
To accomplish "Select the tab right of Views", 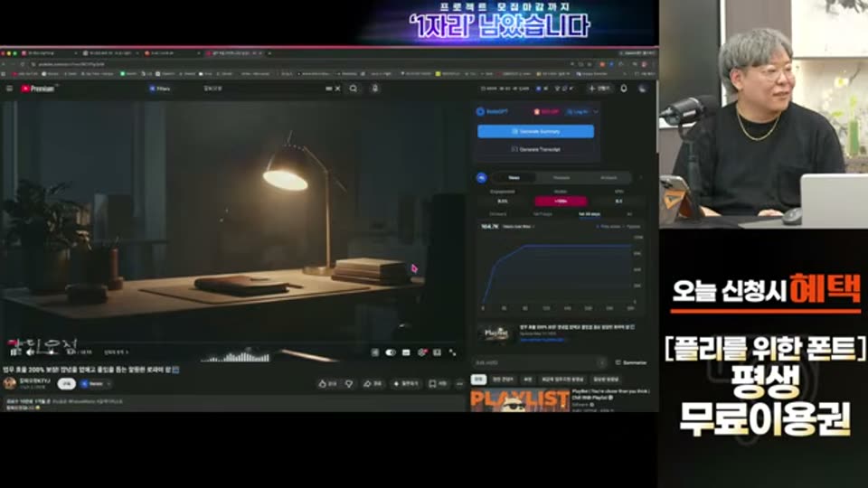I will [561, 178].
